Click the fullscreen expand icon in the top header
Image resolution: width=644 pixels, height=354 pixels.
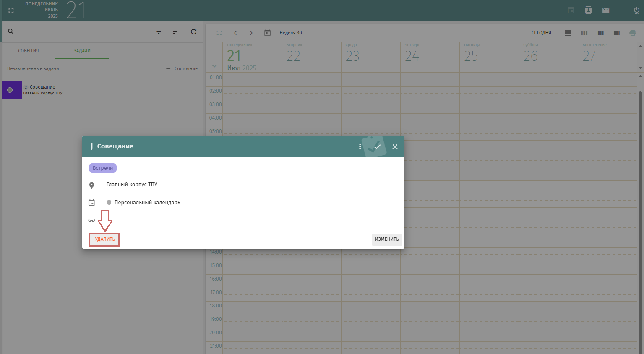pos(11,10)
